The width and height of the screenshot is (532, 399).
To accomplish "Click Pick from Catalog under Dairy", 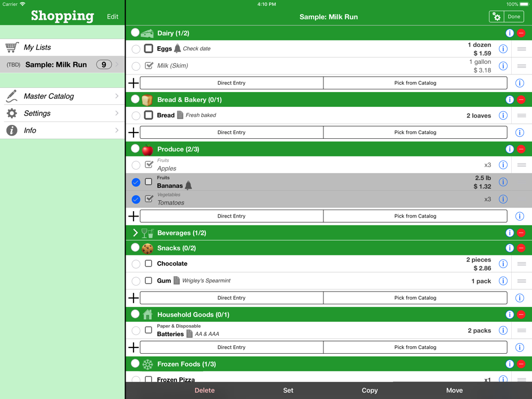I will (x=415, y=83).
